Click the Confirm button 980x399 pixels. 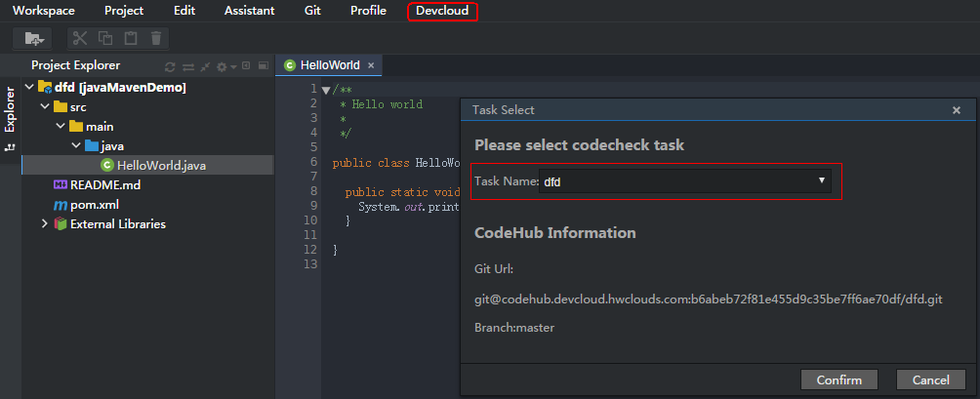[x=838, y=379]
